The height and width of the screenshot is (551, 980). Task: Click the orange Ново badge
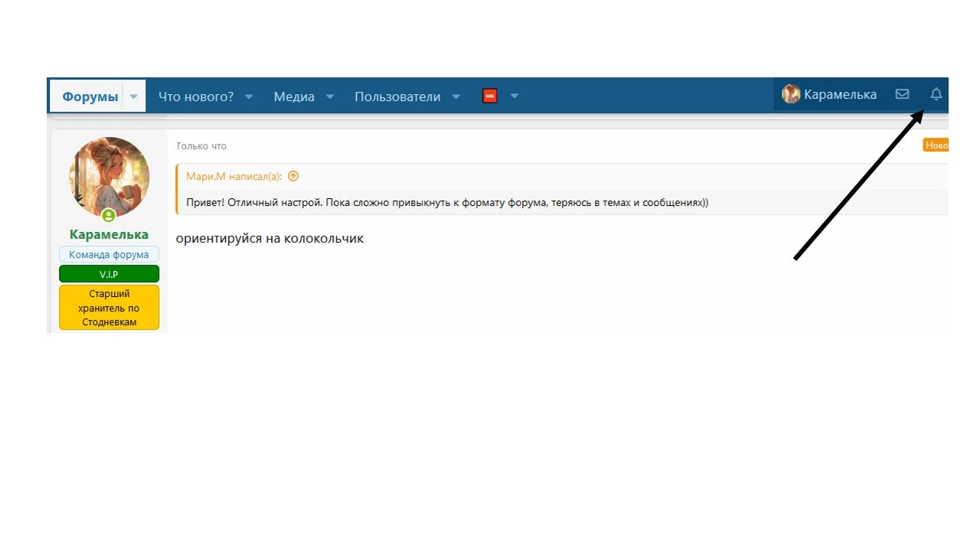pyautogui.click(x=936, y=145)
